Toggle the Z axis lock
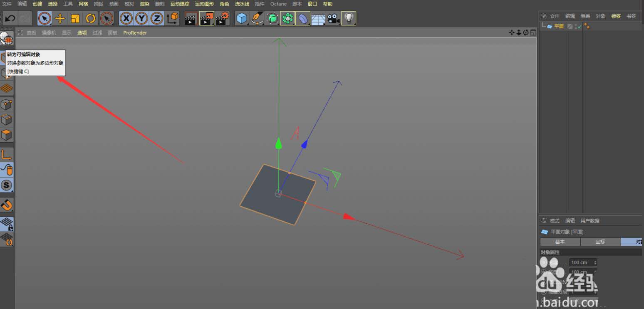This screenshot has width=644, height=309. point(157,19)
